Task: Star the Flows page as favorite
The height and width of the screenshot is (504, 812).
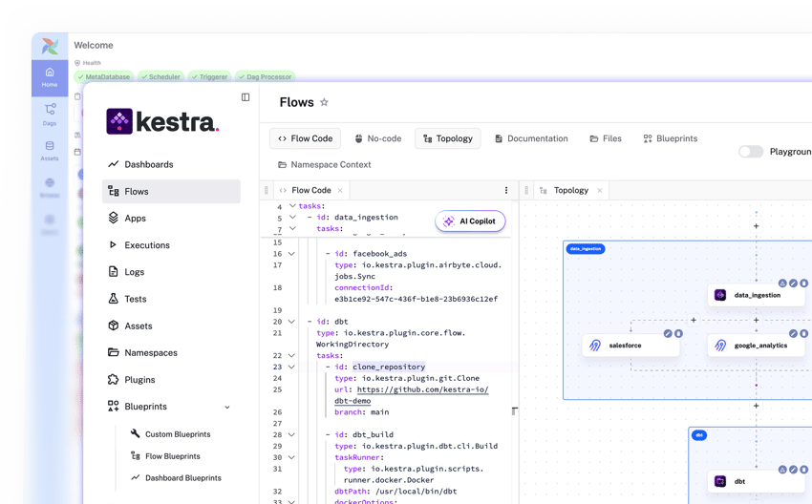Action: (x=324, y=103)
